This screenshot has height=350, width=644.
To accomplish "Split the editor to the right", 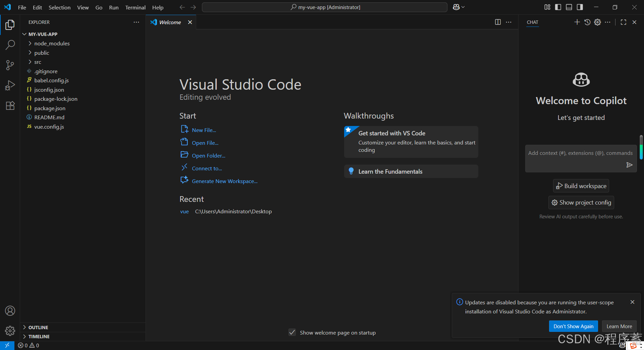I will [x=498, y=22].
